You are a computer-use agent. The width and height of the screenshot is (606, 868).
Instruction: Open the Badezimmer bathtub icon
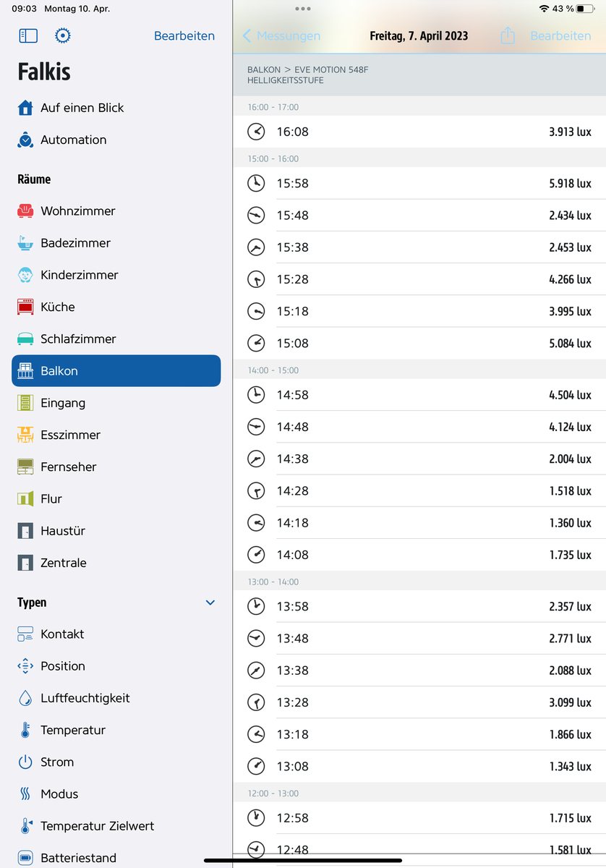pyautogui.click(x=25, y=243)
